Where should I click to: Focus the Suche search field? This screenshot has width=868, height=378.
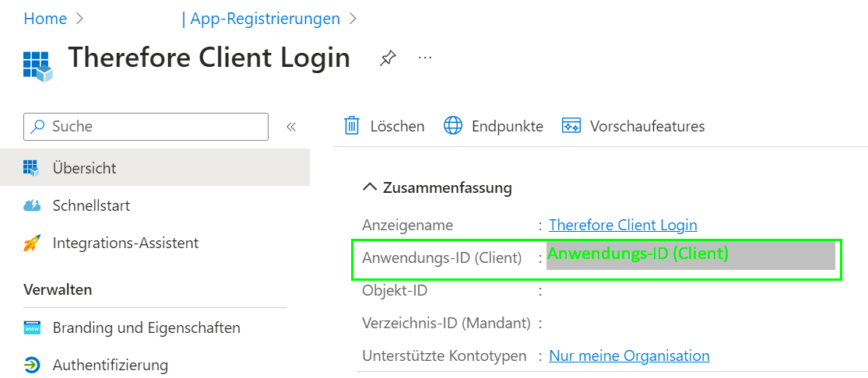[x=146, y=127]
